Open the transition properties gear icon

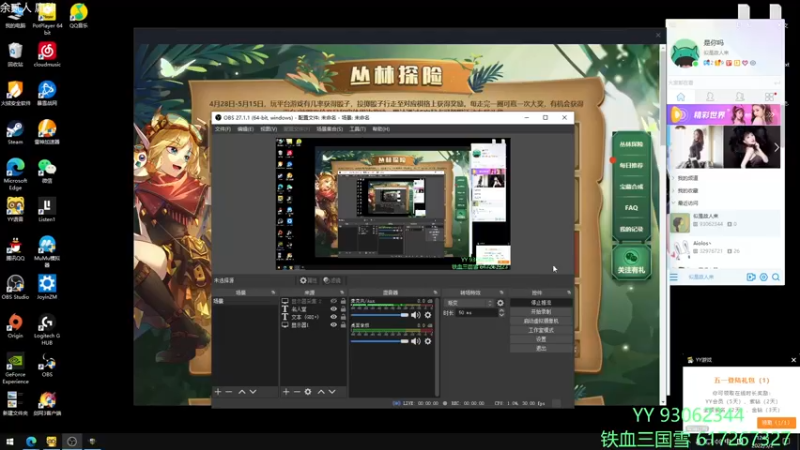pyautogui.click(x=500, y=303)
